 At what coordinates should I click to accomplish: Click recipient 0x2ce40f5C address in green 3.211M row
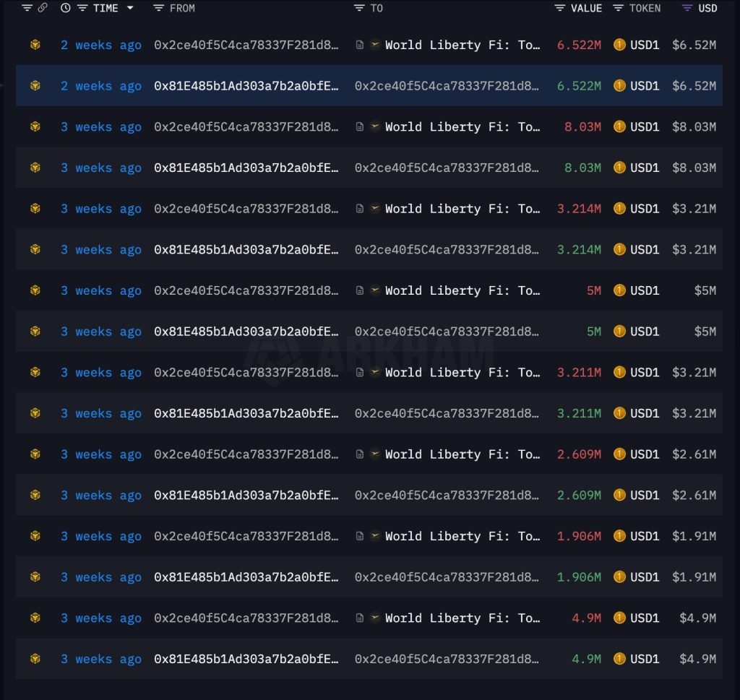[446, 413]
